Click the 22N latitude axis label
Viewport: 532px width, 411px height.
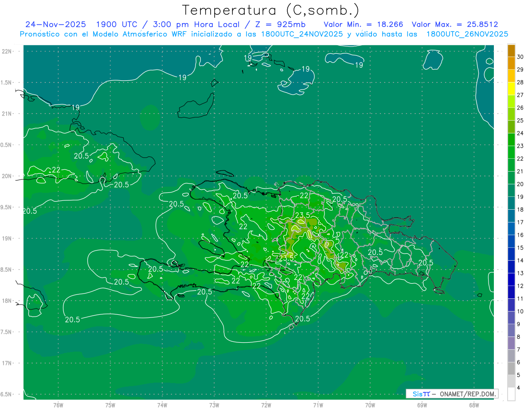[x=7, y=51]
